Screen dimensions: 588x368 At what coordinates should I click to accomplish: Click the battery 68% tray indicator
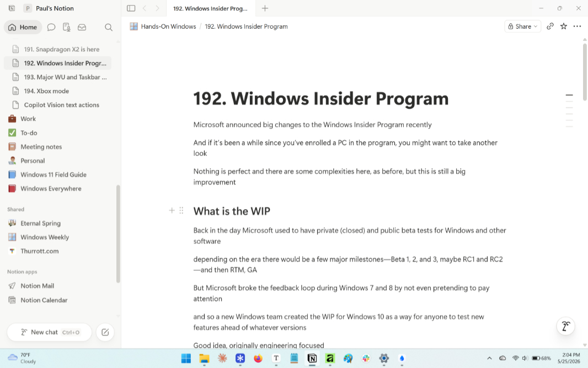pyautogui.click(x=542, y=358)
